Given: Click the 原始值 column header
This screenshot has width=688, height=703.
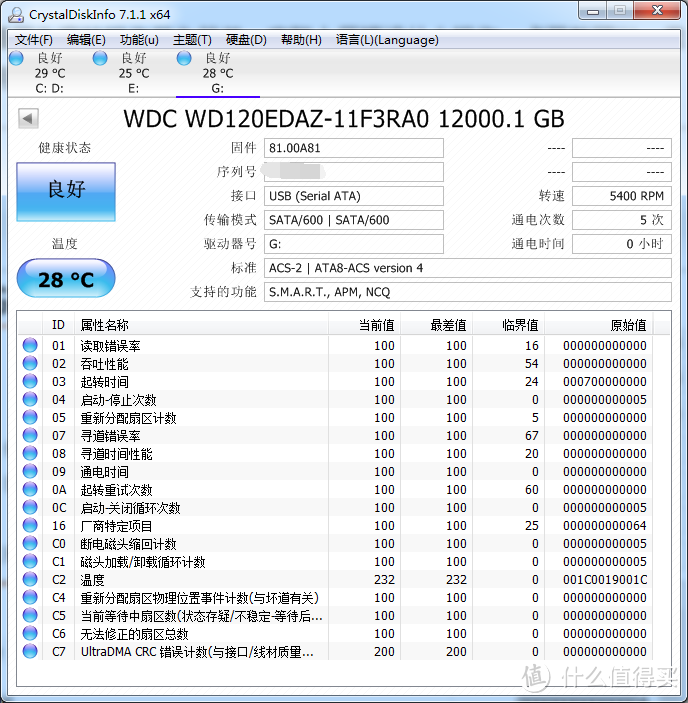Looking at the screenshot, I should point(599,325).
